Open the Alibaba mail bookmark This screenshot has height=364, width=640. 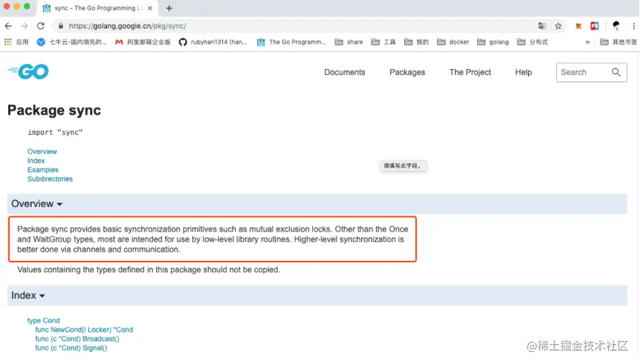point(143,42)
